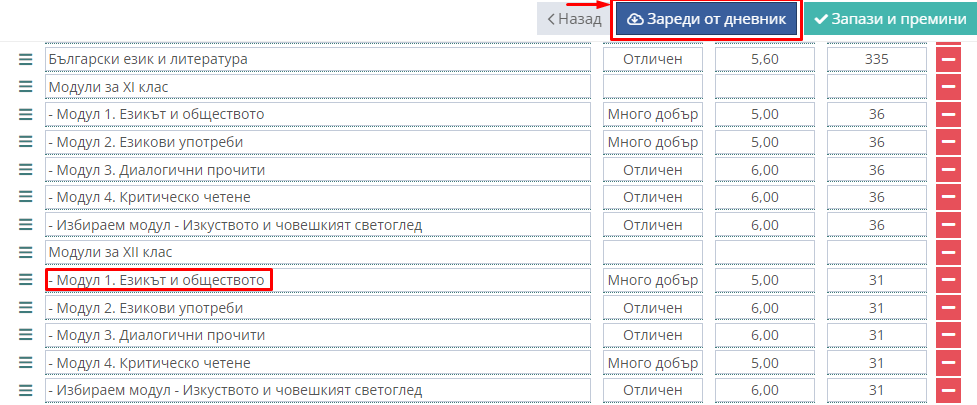Select drag handle of Модул 3 with 31 hours
This screenshot has height=405, width=977.
coord(25,335)
